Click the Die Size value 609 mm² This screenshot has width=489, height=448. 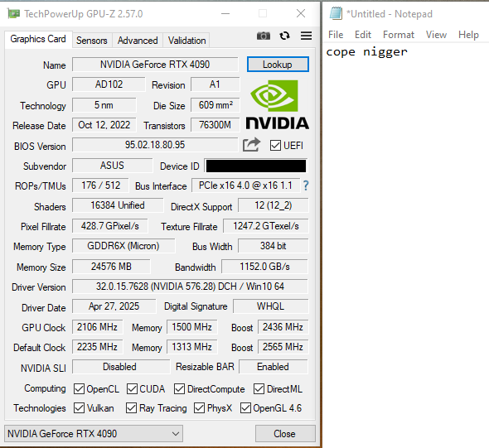215,105
